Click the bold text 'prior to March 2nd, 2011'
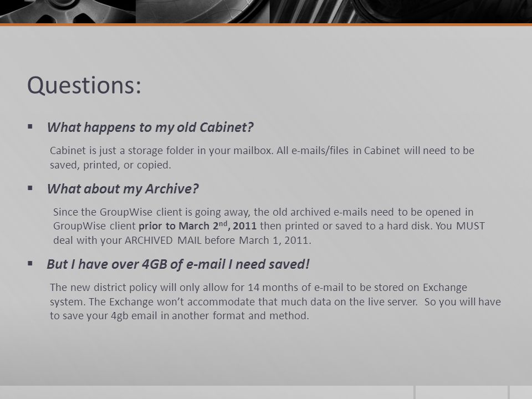Viewport: 532px width, 399px height. [x=197, y=226]
